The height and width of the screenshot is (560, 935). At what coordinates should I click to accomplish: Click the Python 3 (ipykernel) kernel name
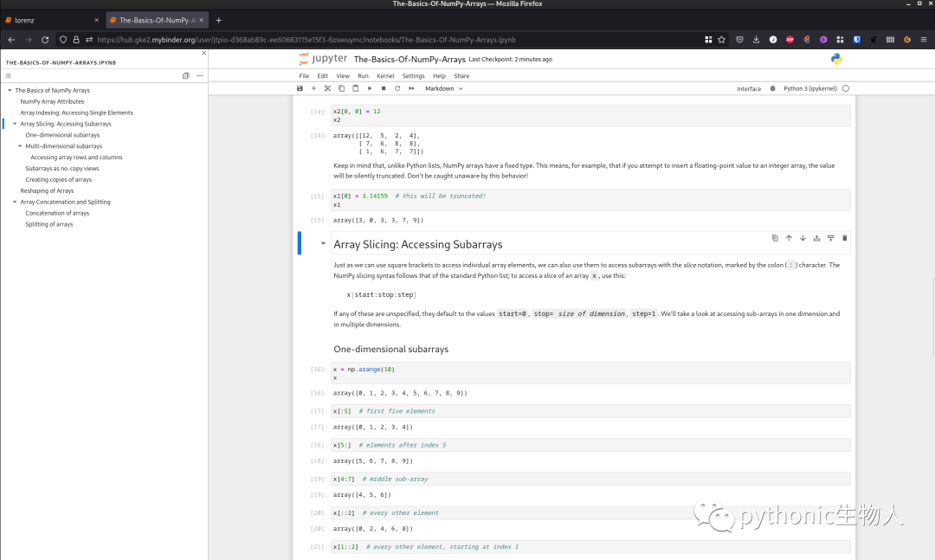click(810, 88)
